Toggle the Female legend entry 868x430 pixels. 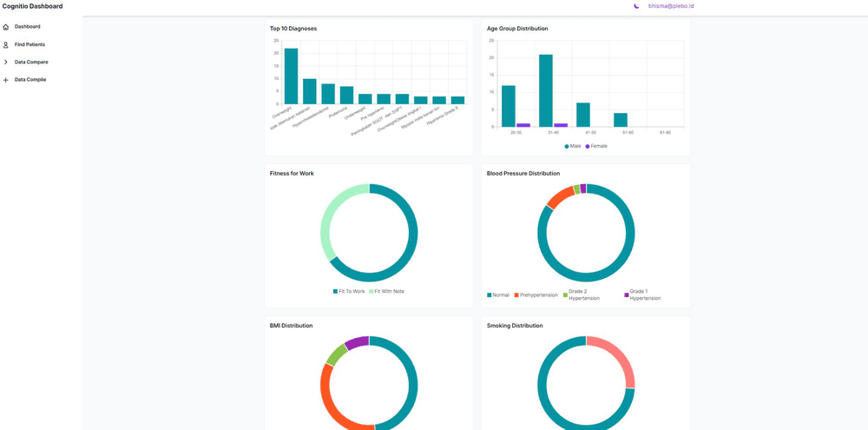(596, 146)
